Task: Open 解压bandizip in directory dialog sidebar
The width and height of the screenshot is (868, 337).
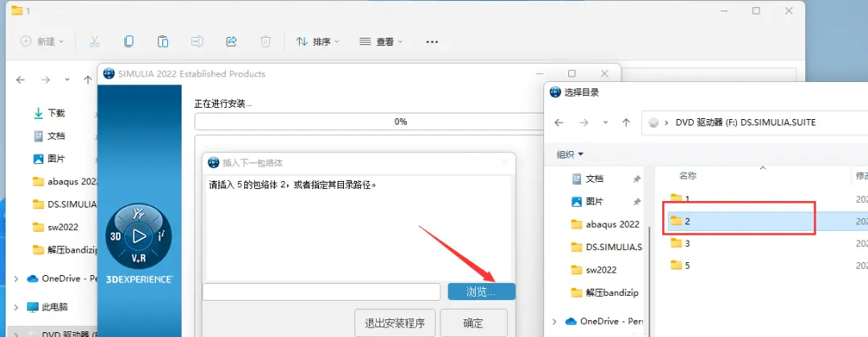Action: pos(604,293)
